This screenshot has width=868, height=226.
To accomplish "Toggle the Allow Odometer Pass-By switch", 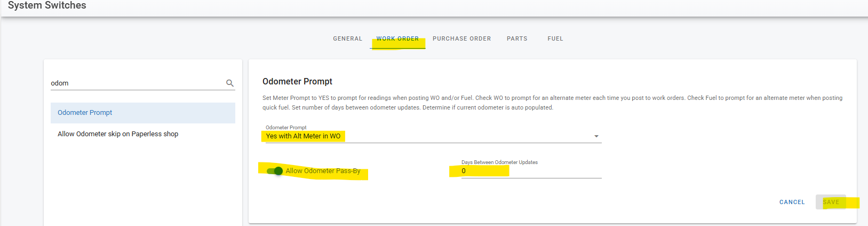I will pos(275,171).
